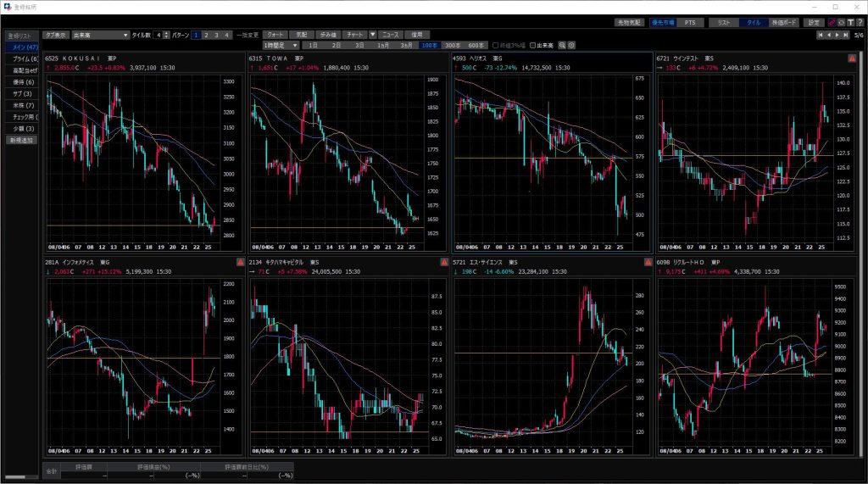Screen dimensions: 868x484
Task: Click the 新規追加 button
Action: (x=22, y=139)
